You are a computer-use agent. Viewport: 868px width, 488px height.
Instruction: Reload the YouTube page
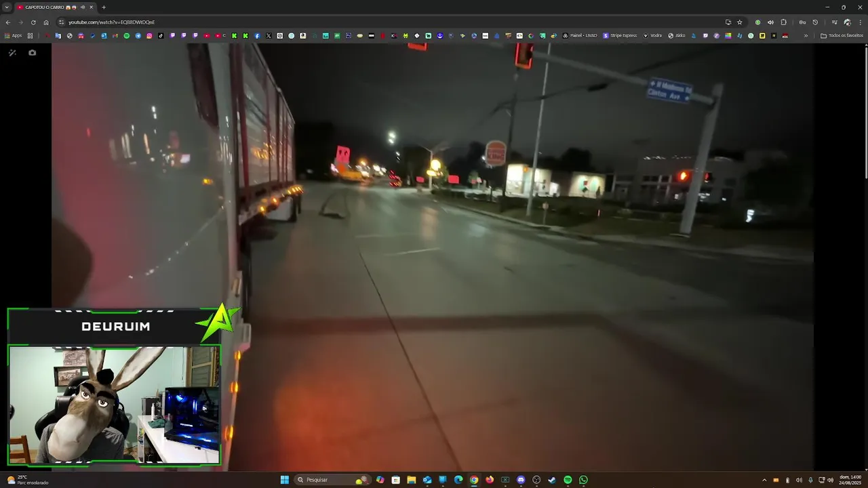coord(33,22)
